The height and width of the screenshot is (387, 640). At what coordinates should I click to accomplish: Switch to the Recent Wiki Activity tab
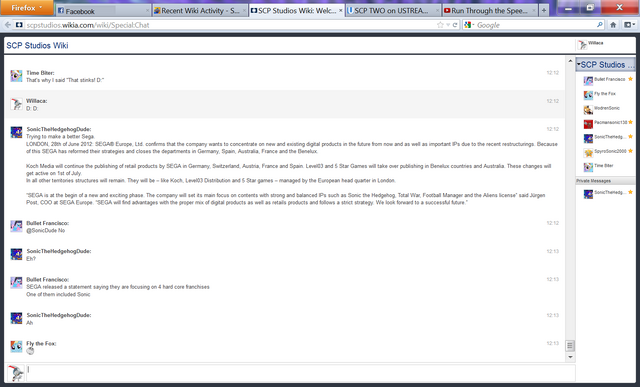(x=200, y=11)
